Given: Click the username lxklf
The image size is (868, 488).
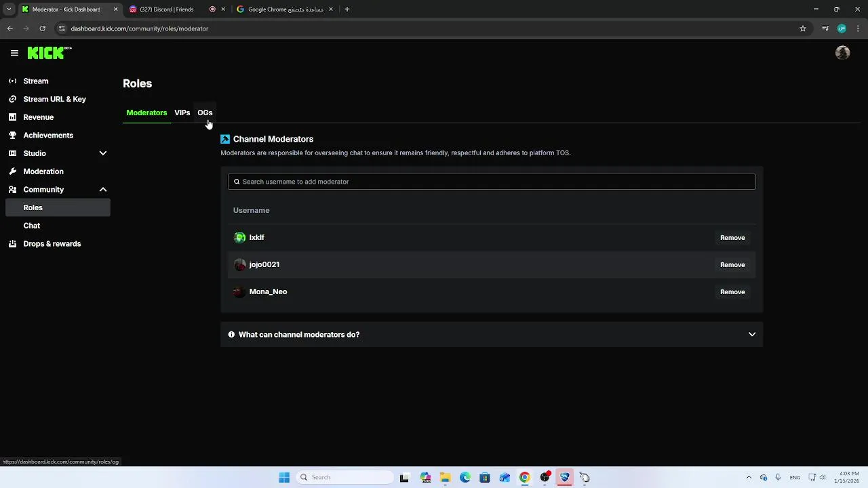Looking at the screenshot, I should pyautogui.click(x=256, y=237).
